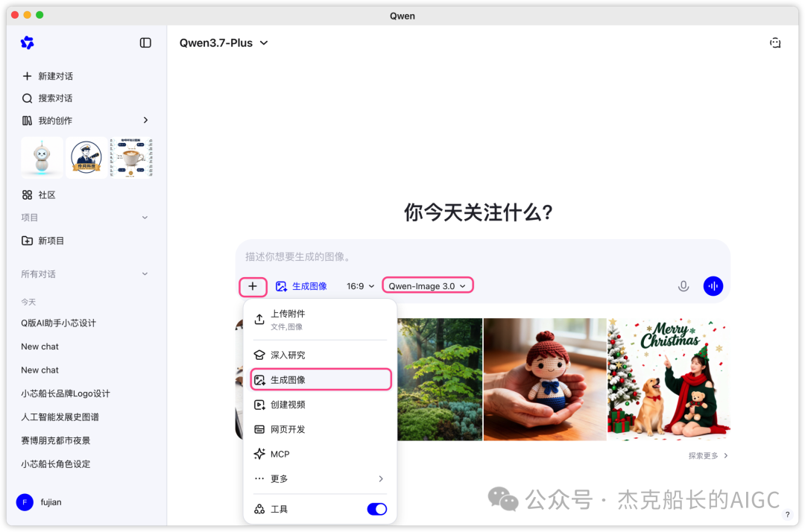
Task: Select 上传附件 menu item
Action: pyautogui.click(x=321, y=320)
